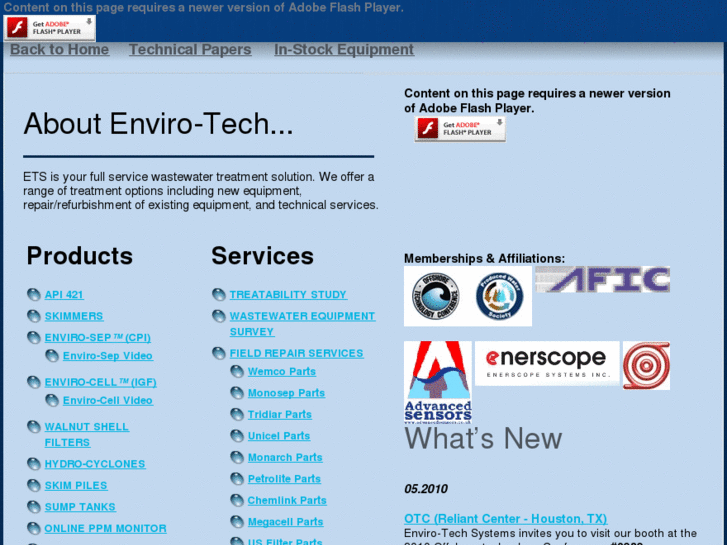Image resolution: width=727 pixels, height=545 pixels.
Task: Click the bullet icon beside HYDRO-CYCLONES
Action: (33, 464)
